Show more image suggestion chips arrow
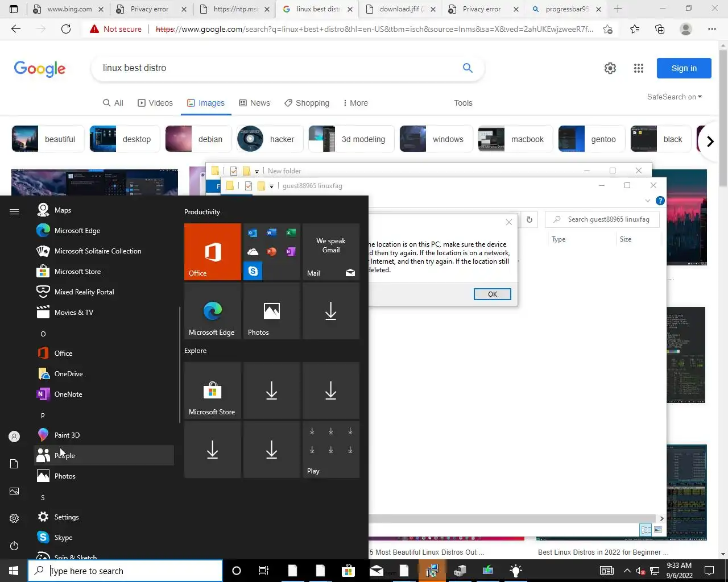728x582 pixels. [x=710, y=141]
